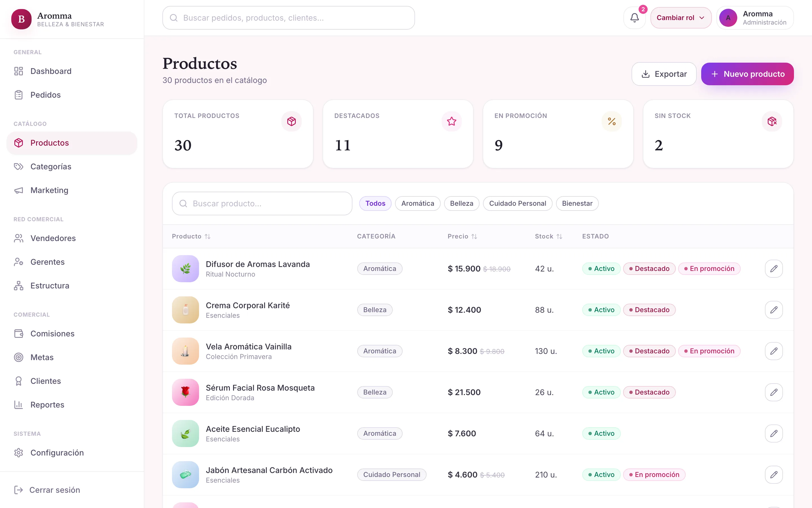Click the Aromma user avatar
The image size is (812, 508).
coord(728,18)
